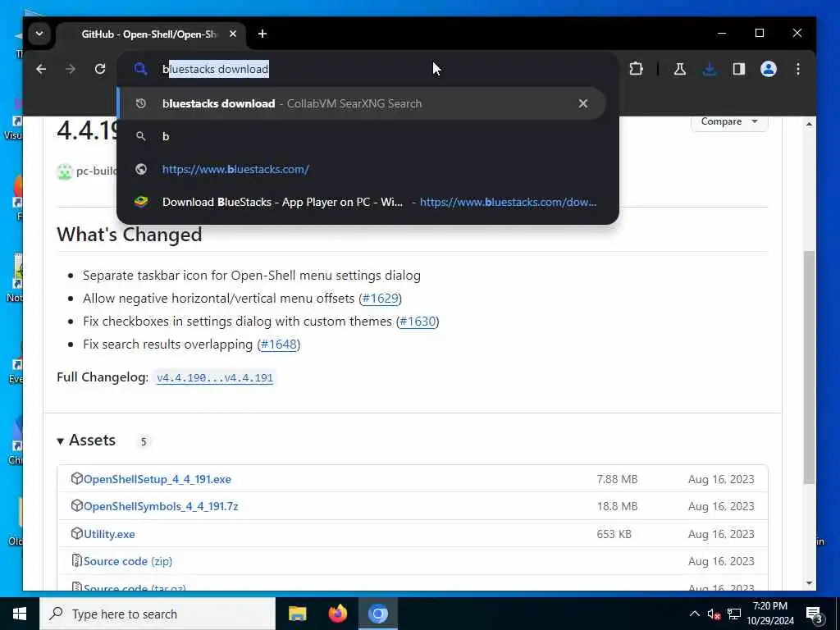
Task: Click the address bar search magnifier icon
Action: [x=140, y=69]
